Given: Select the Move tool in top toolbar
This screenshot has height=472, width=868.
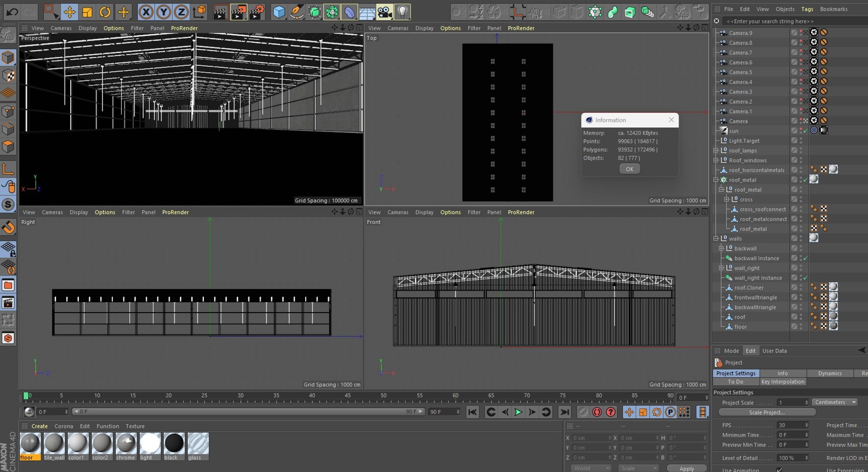Looking at the screenshot, I should tap(69, 12).
